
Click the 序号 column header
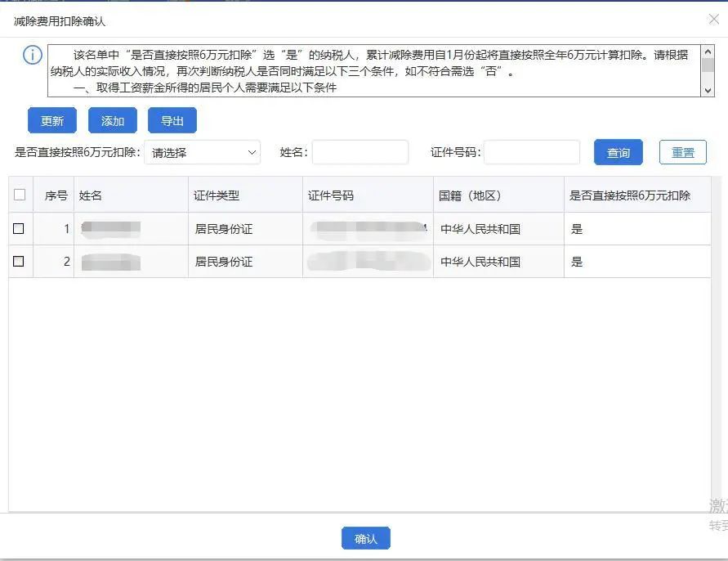(53, 195)
